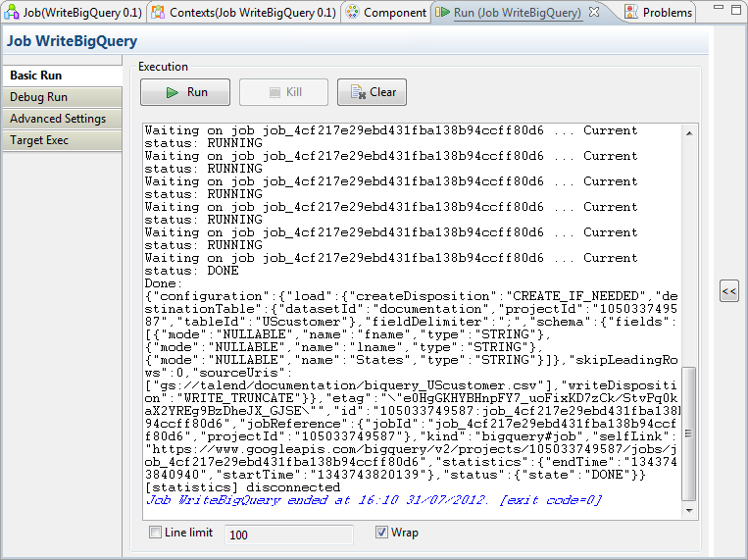Click the Problems tab icon
This screenshot has width=748, height=560.
[x=631, y=12]
